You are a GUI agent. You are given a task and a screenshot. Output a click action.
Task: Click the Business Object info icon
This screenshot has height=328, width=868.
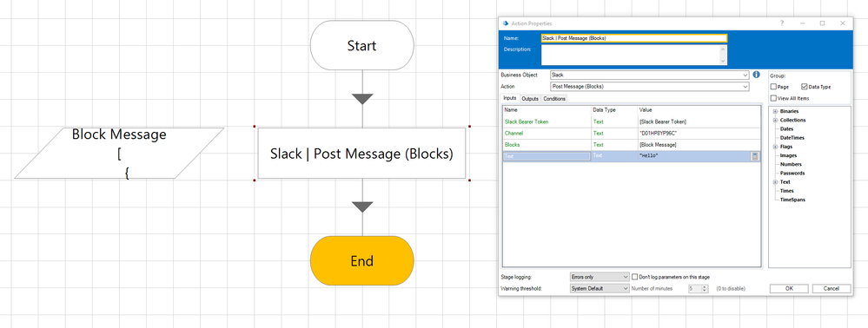point(756,75)
